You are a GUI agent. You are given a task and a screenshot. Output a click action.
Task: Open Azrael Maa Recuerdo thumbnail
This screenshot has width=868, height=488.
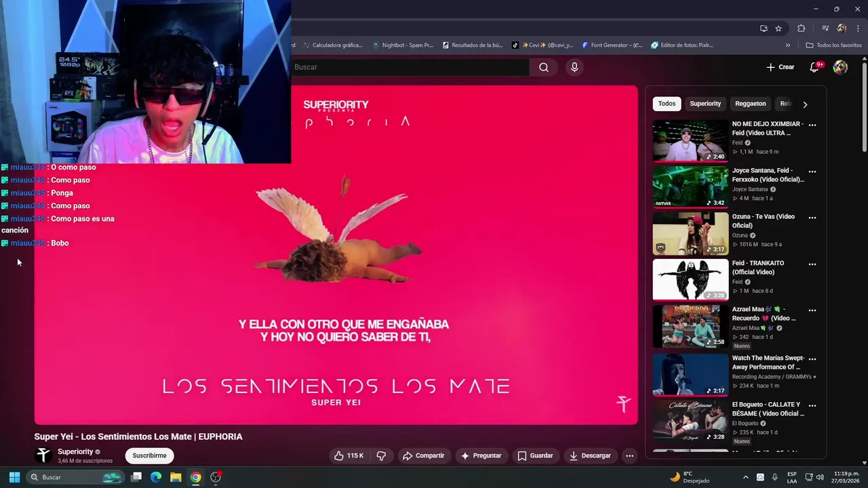[x=690, y=326]
